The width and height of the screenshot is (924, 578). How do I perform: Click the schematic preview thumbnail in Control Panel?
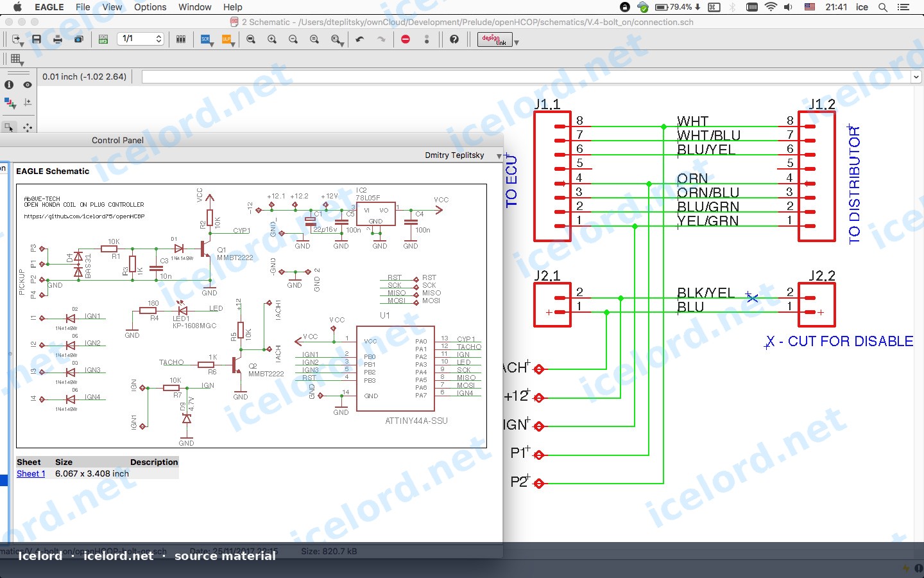coord(252,316)
